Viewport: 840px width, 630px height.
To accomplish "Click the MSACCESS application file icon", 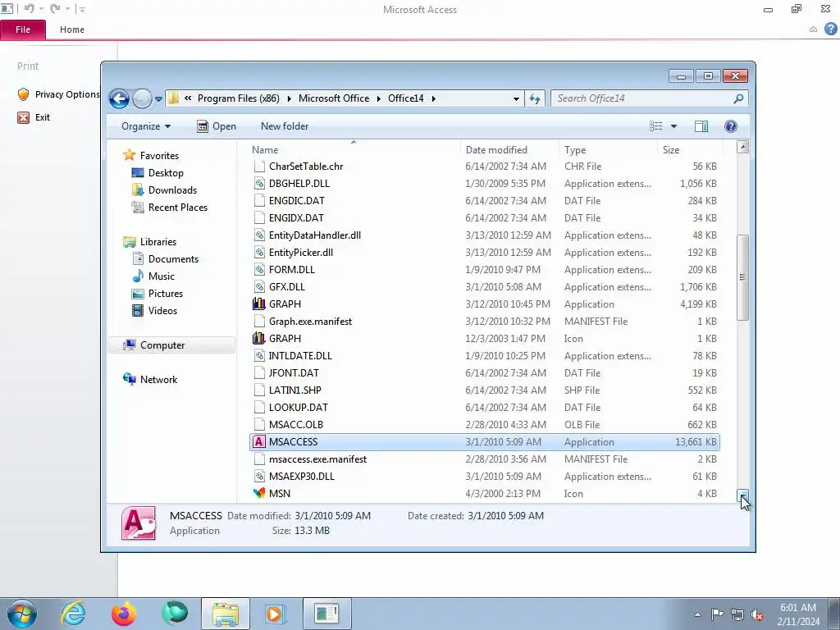I will pos(259,442).
